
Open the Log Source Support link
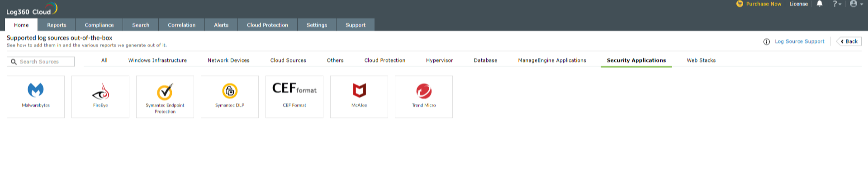coord(800,42)
